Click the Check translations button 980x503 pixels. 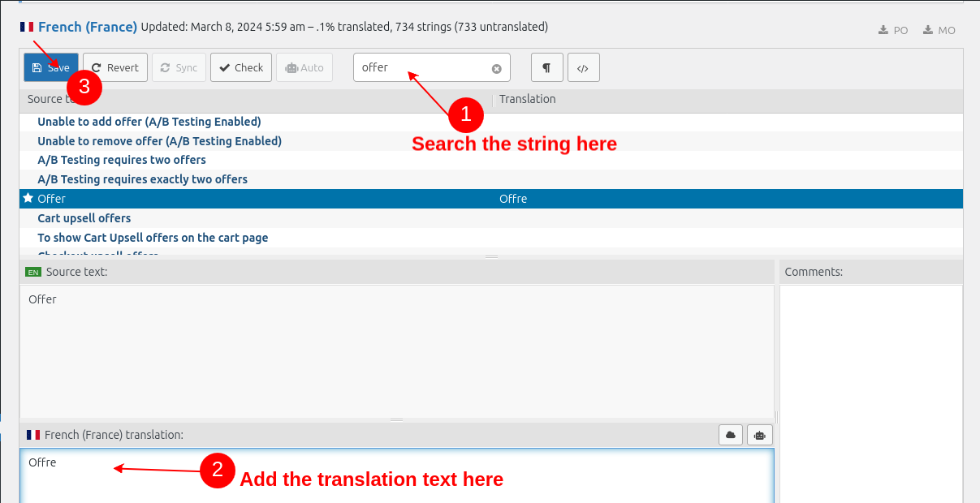(x=241, y=67)
